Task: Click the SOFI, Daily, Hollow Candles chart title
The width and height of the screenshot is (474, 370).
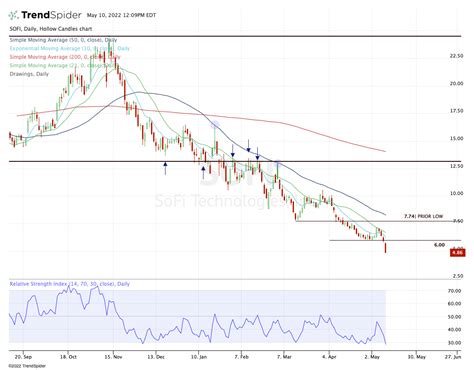Action: [51, 29]
